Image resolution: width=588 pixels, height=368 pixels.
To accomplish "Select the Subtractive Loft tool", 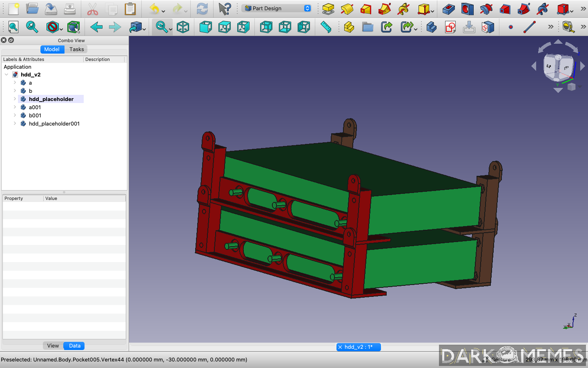I will tap(505, 9).
